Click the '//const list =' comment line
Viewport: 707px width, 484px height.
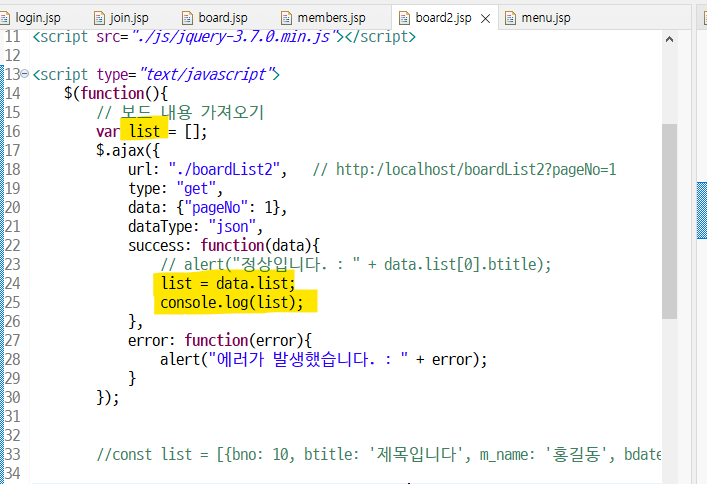379,454
